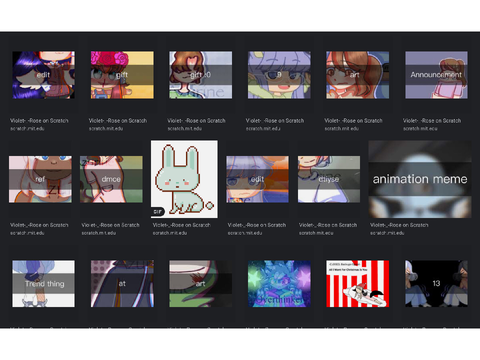The image size is (480, 360).
Task: Select the 'ref' thumbnail
Action: [40, 179]
